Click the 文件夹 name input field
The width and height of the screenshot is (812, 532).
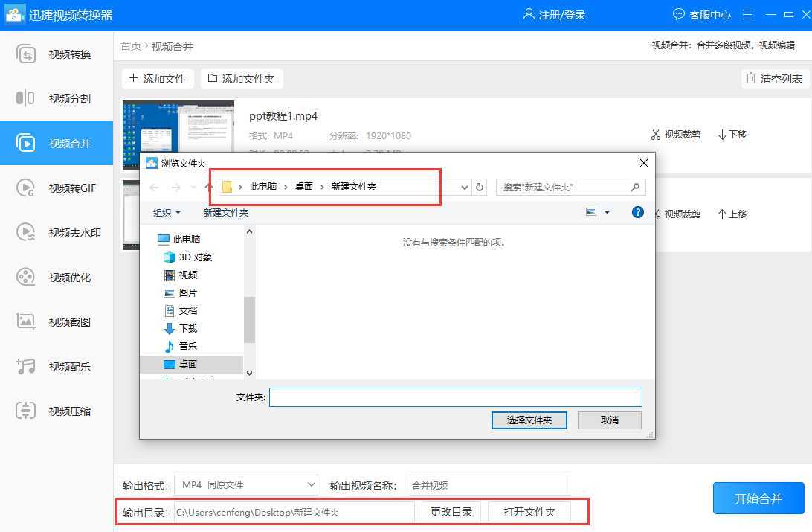[456, 397]
